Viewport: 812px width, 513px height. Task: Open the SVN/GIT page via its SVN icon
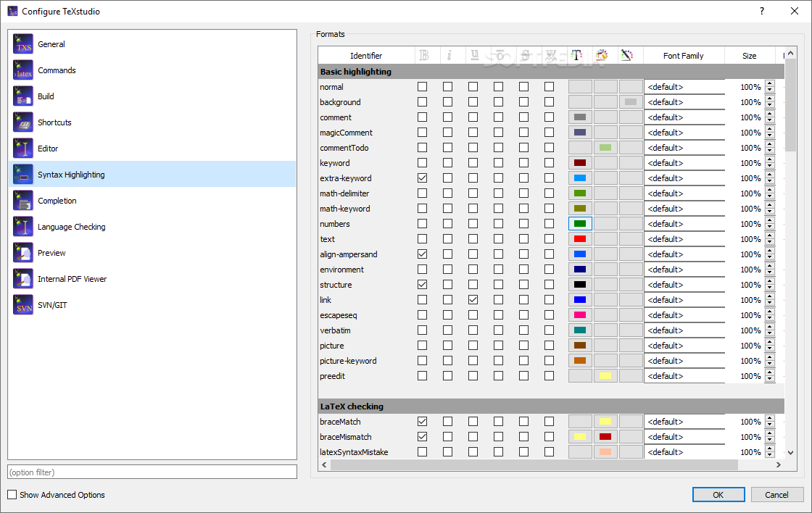[x=23, y=305]
